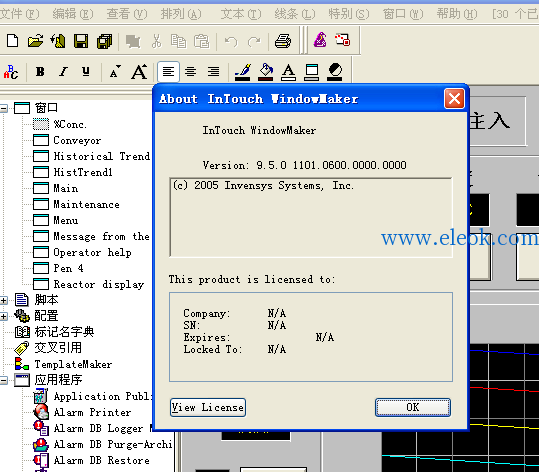Open the 特别(S) menu
The image size is (539, 472).
click(x=349, y=14)
